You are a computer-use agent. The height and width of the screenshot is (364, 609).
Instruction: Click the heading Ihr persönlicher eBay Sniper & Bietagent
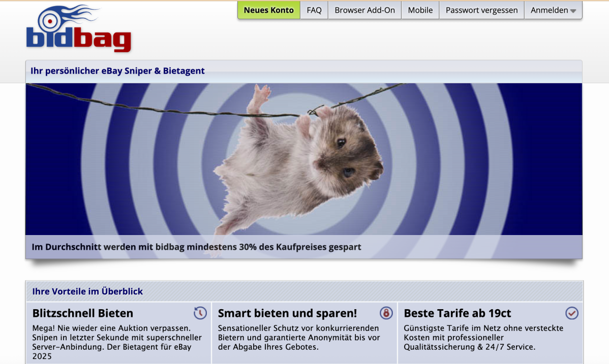pos(117,71)
